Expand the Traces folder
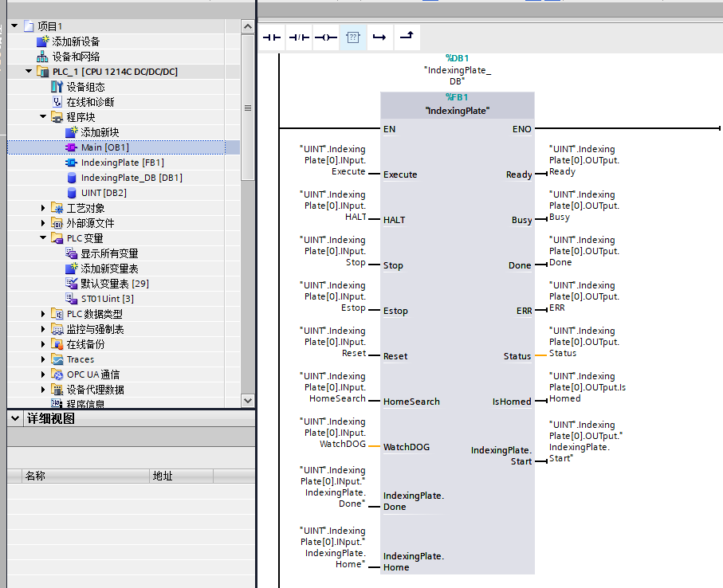Image resolution: width=723 pixels, height=588 pixels. (x=43, y=359)
